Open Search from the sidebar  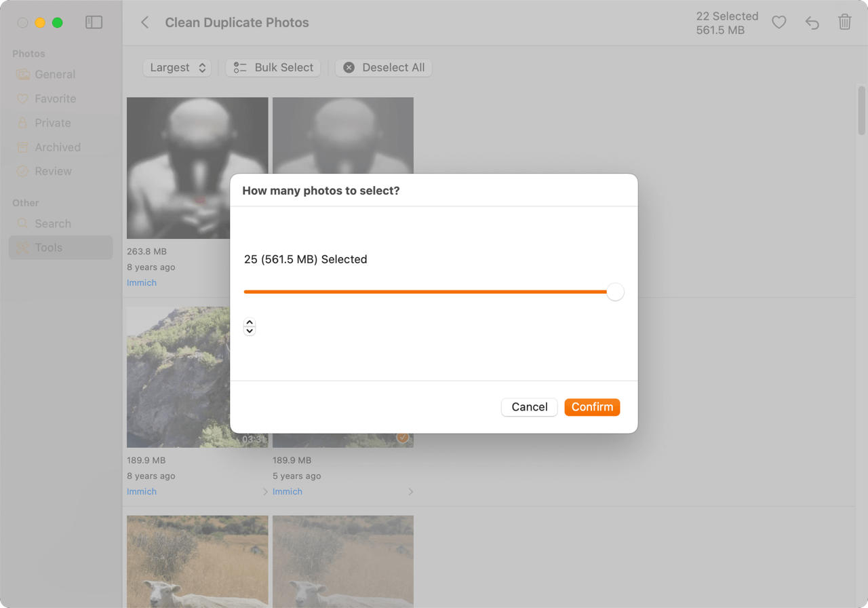click(52, 223)
